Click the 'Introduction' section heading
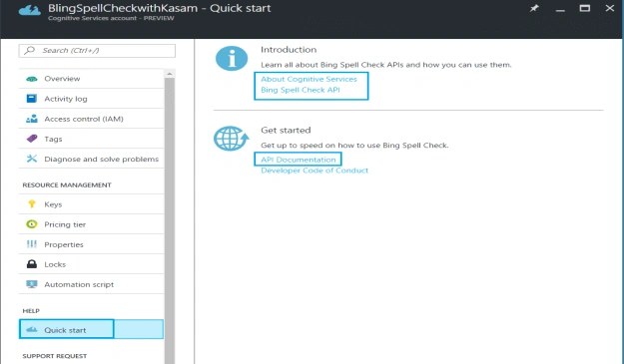This screenshot has width=624, height=364. pyautogui.click(x=289, y=50)
